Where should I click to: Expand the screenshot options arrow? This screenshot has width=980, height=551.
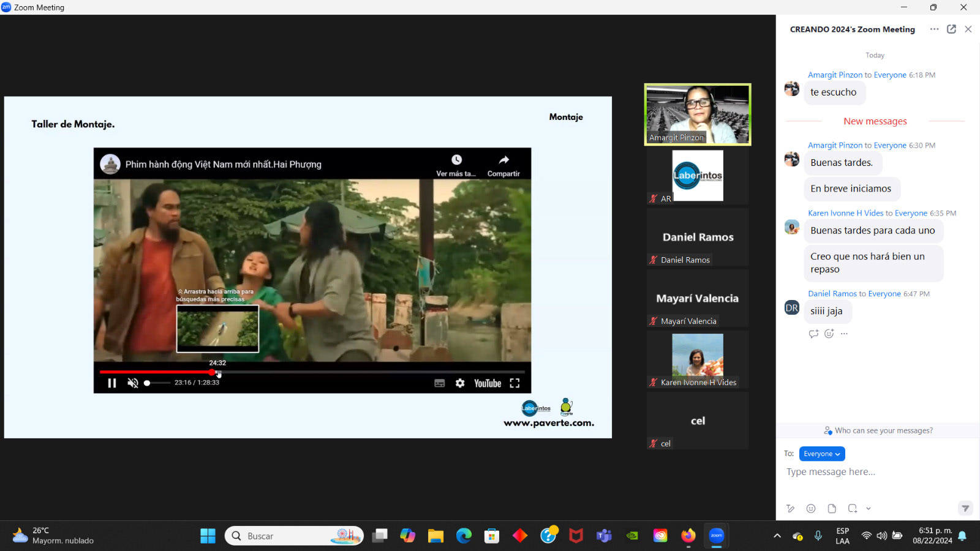(869, 508)
